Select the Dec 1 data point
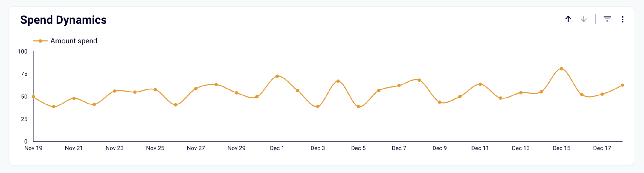This screenshot has height=173, width=644. 277,76
